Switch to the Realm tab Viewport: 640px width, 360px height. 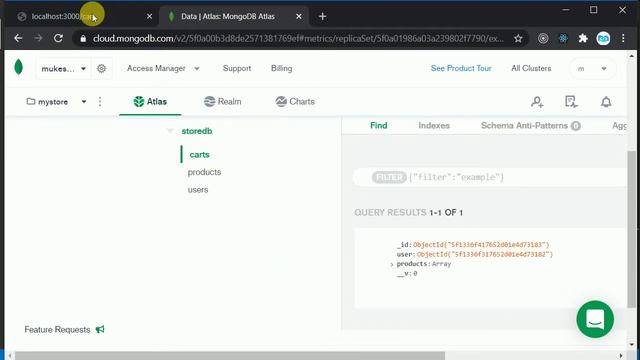222,102
